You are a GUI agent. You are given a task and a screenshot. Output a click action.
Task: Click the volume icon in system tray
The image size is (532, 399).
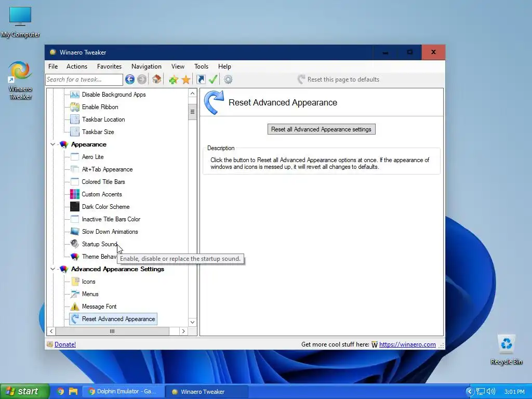pyautogui.click(x=491, y=391)
